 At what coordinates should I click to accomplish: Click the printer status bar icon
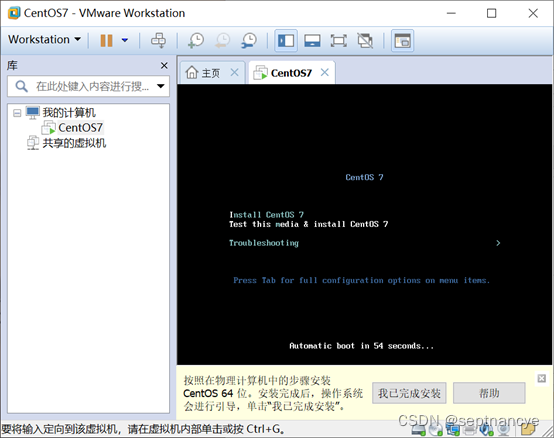tap(469, 430)
